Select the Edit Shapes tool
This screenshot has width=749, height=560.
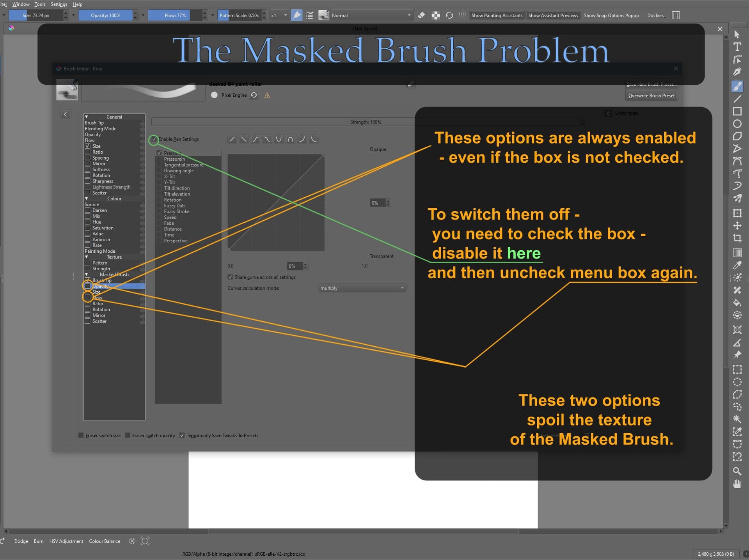coord(737,59)
